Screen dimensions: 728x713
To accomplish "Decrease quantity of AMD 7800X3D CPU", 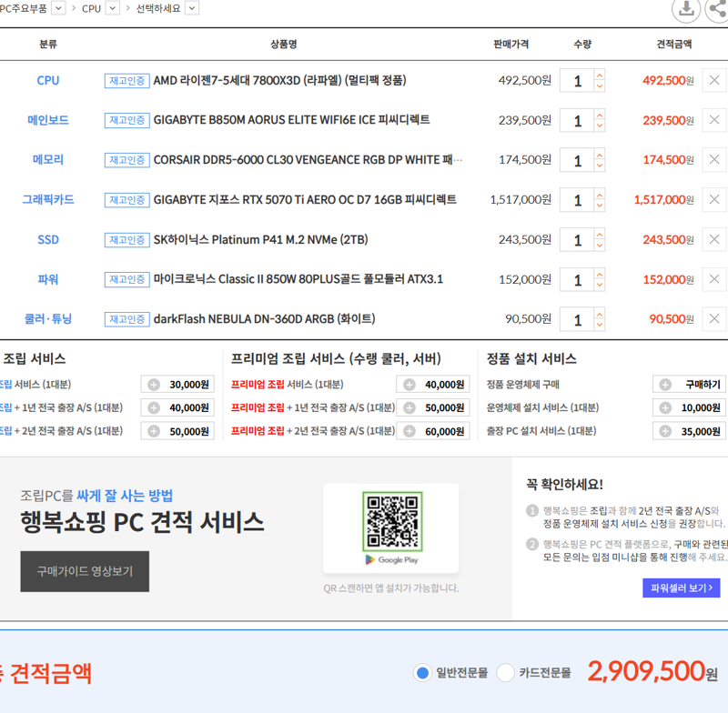I will [x=600, y=86].
